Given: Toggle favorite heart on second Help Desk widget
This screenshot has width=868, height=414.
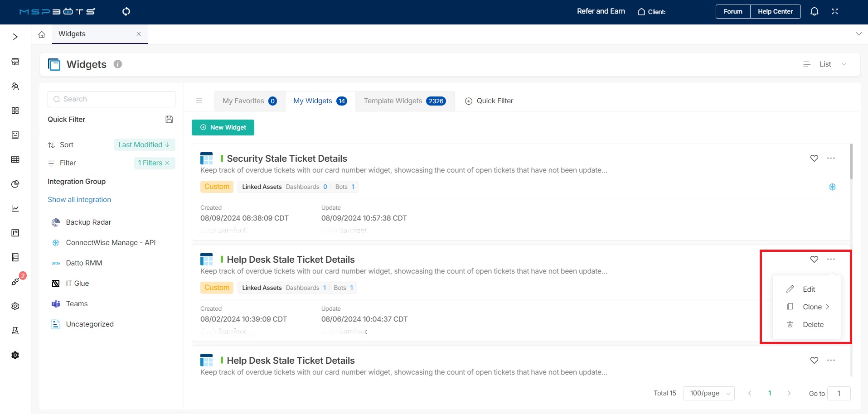Looking at the screenshot, I should click(814, 361).
